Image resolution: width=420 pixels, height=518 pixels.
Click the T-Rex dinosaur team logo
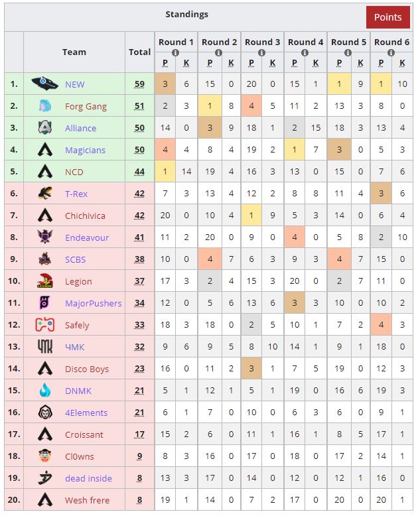coord(45,193)
